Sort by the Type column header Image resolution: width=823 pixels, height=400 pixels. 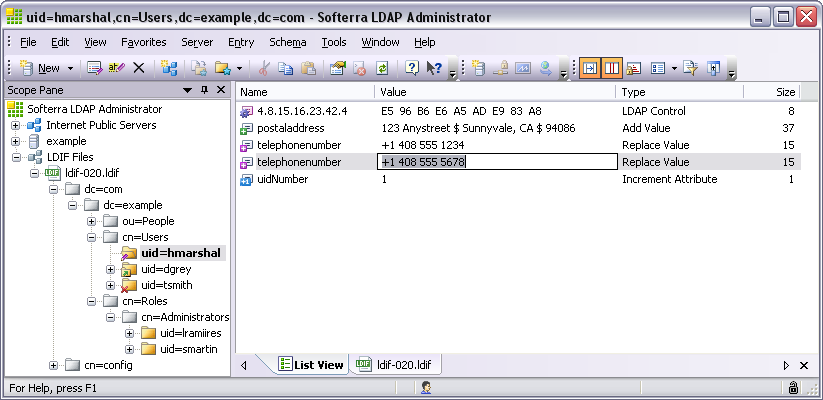coord(680,92)
